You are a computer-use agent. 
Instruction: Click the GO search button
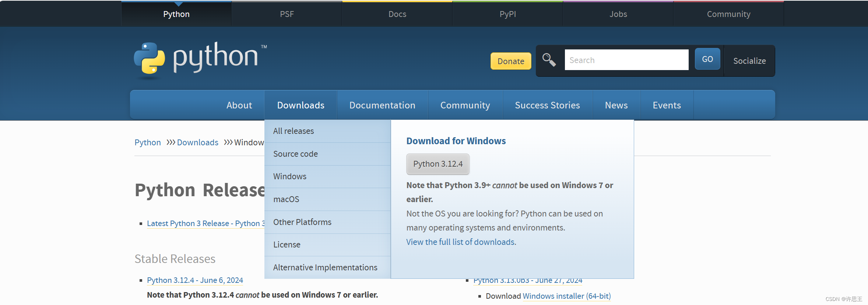[707, 59]
